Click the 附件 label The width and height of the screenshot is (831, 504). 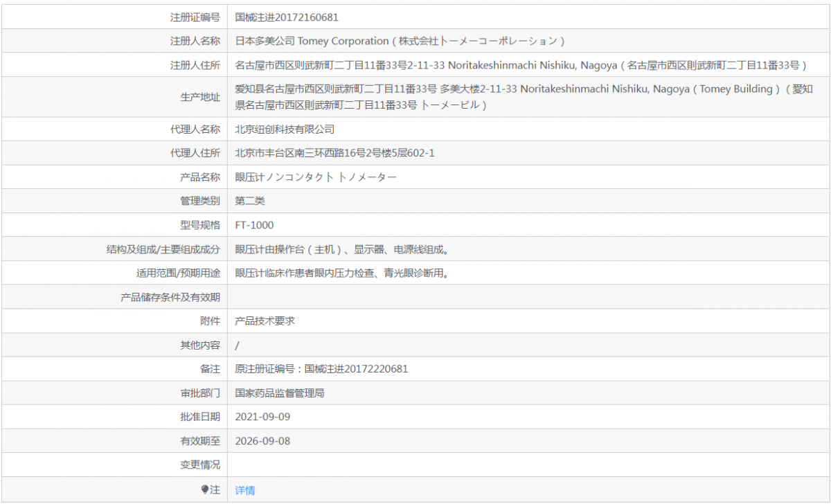(210, 321)
